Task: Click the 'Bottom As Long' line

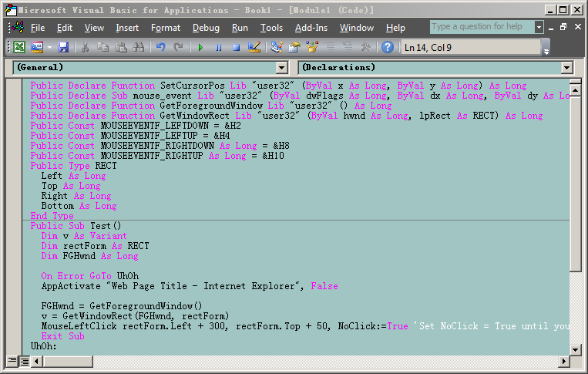Action: 79,206
